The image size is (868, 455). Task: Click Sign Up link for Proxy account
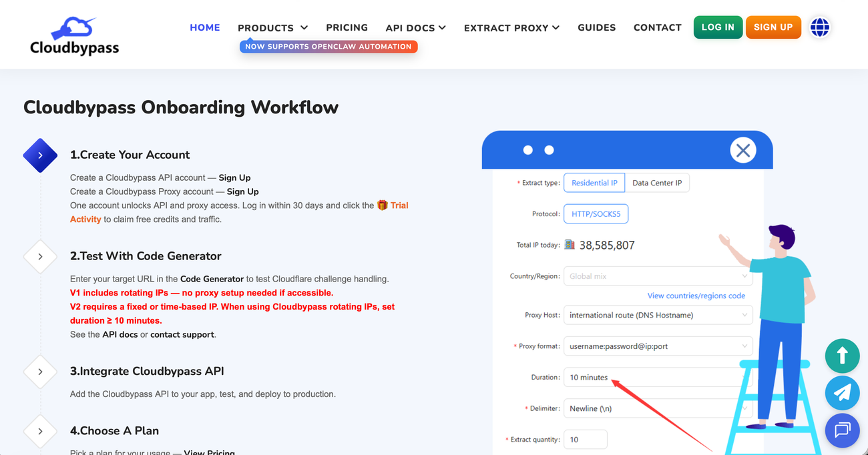pos(242,191)
